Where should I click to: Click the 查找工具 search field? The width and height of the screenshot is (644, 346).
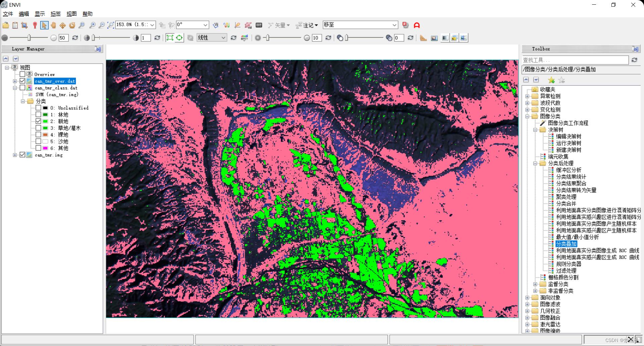pos(575,60)
